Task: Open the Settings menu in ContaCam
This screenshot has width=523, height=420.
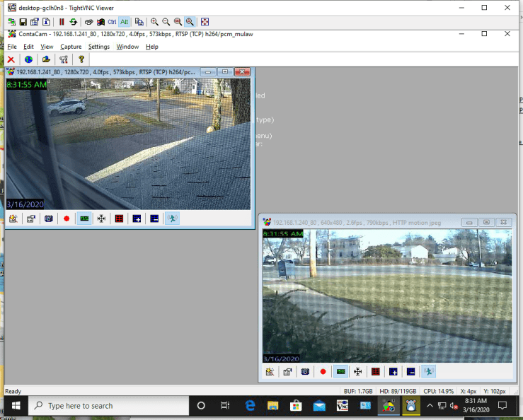Action: click(98, 47)
